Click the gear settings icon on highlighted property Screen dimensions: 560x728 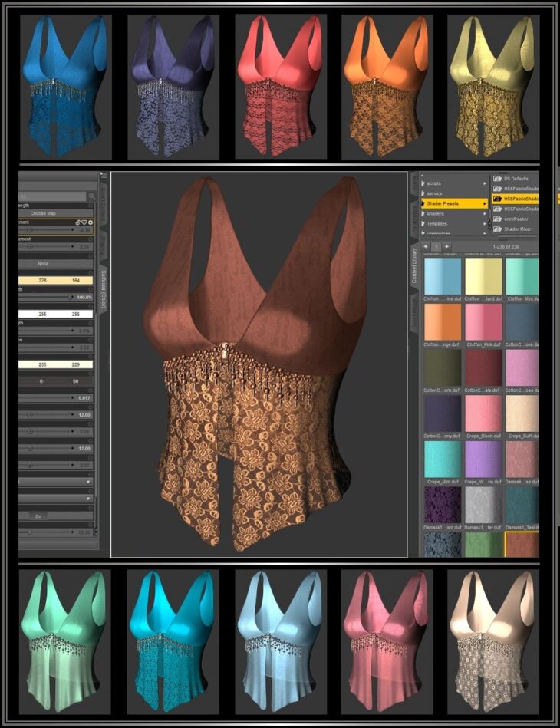tap(91, 222)
